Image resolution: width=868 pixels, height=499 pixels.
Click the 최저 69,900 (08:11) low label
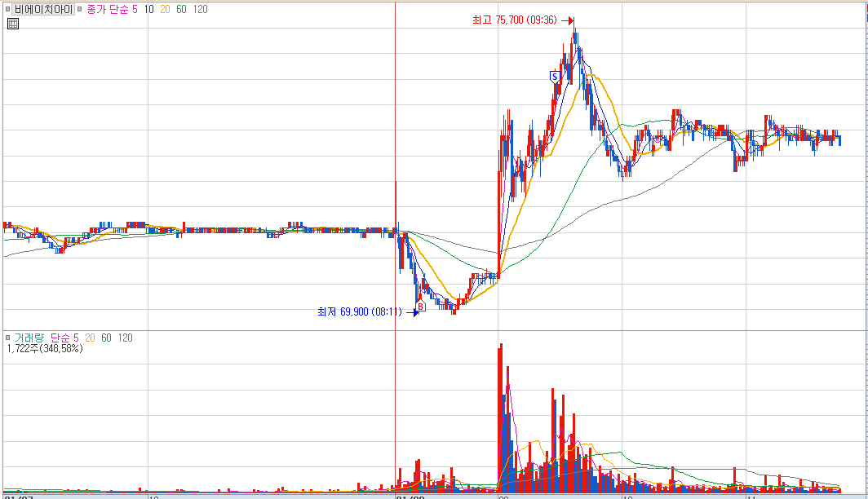point(360,312)
